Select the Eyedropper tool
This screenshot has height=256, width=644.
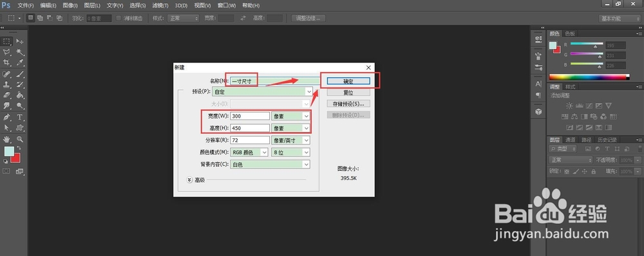point(20,63)
